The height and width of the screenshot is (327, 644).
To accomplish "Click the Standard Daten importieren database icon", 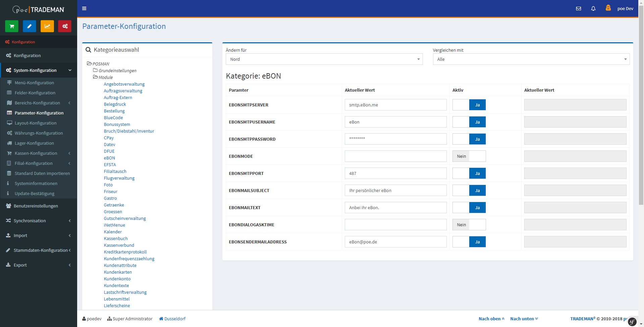I will pos(9,173).
